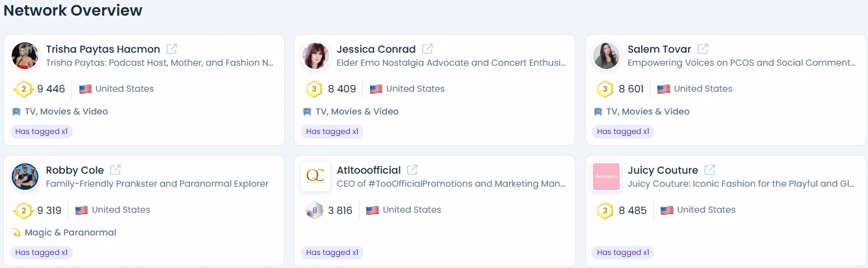The image size is (868, 268).
Task: Click external link icon beside Salem Tovar
Action: [703, 49]
